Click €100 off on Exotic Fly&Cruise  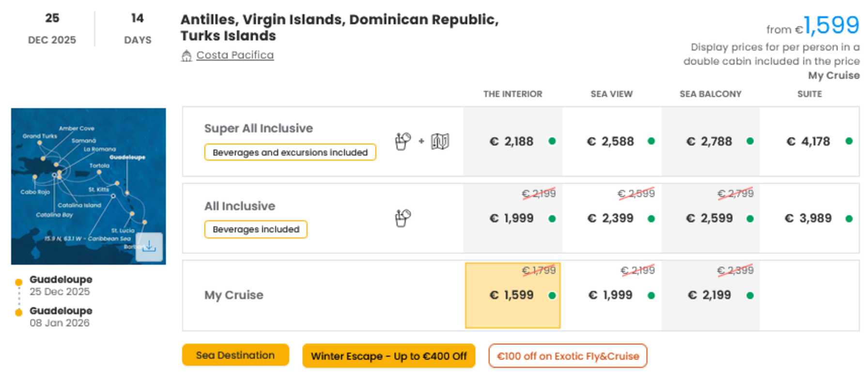[x=568, y=356]
